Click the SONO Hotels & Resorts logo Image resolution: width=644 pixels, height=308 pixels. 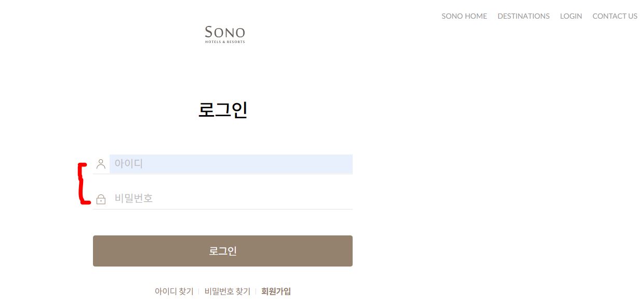(225, 34)
